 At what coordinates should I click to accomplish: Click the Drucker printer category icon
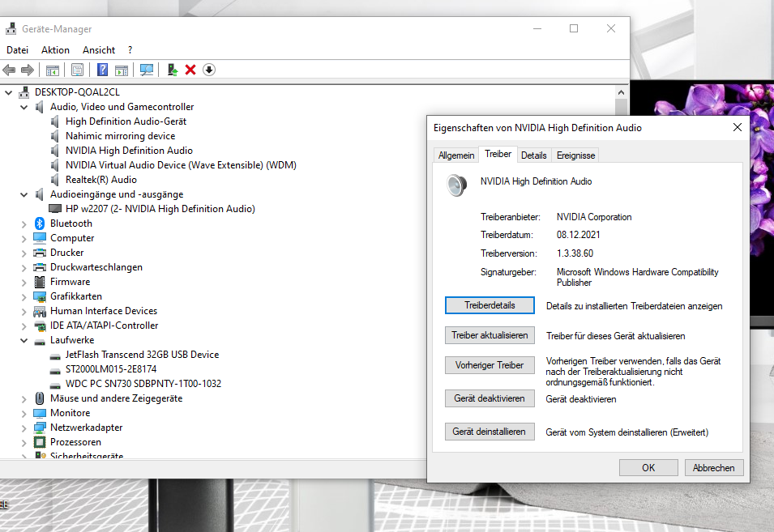[x=40, y=253]
